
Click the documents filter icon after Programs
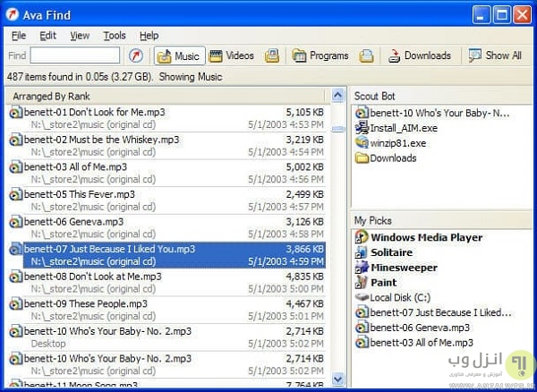[366, 55]
